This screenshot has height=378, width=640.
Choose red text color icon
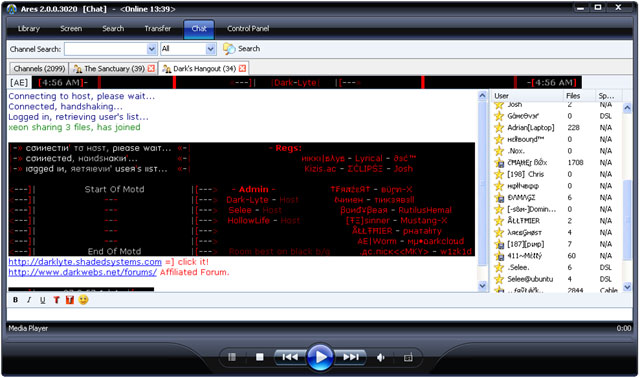coord(56,300)
